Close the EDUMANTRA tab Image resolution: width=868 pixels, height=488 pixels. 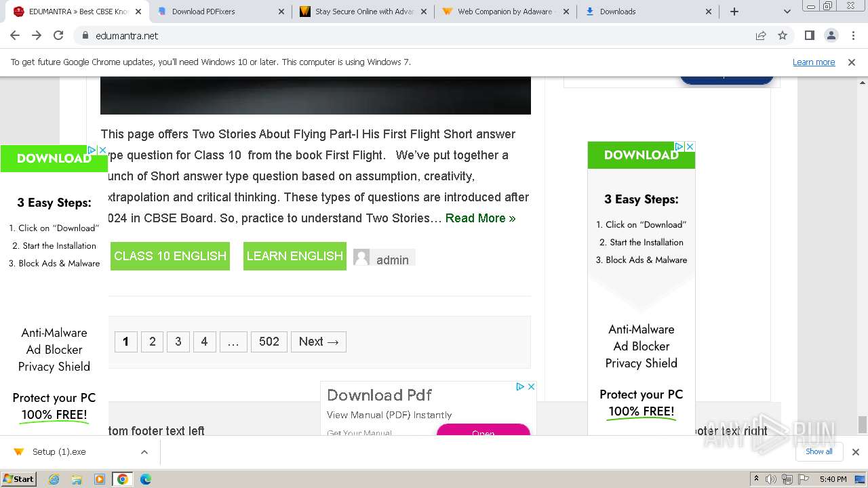[x=139, y=12]
